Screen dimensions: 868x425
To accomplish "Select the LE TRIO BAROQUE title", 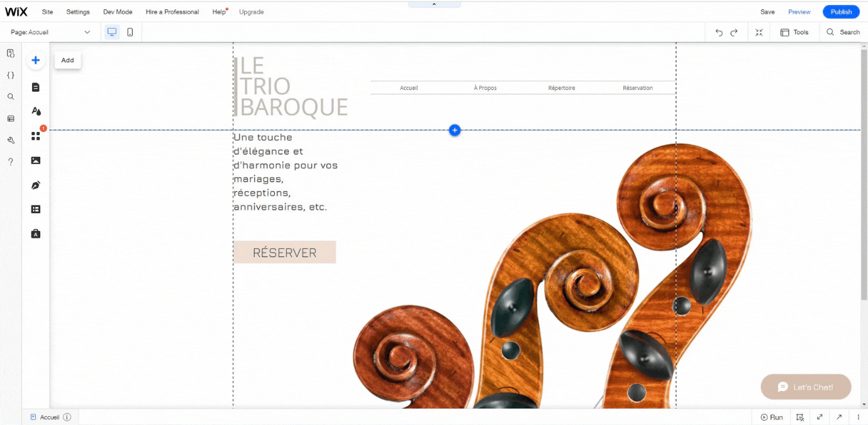I will point(291,86).
